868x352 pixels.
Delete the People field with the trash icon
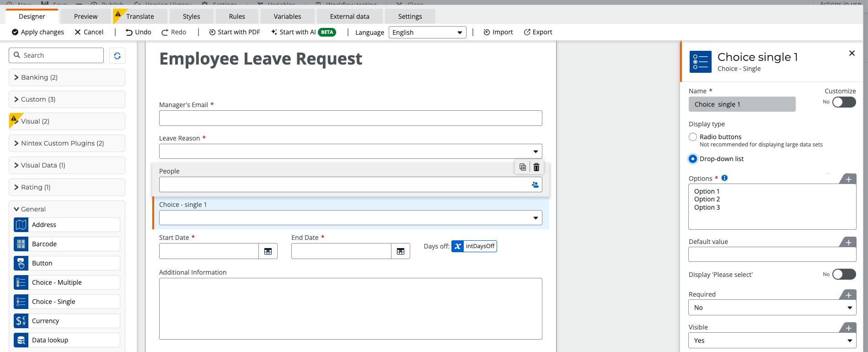tap(536, 167)
